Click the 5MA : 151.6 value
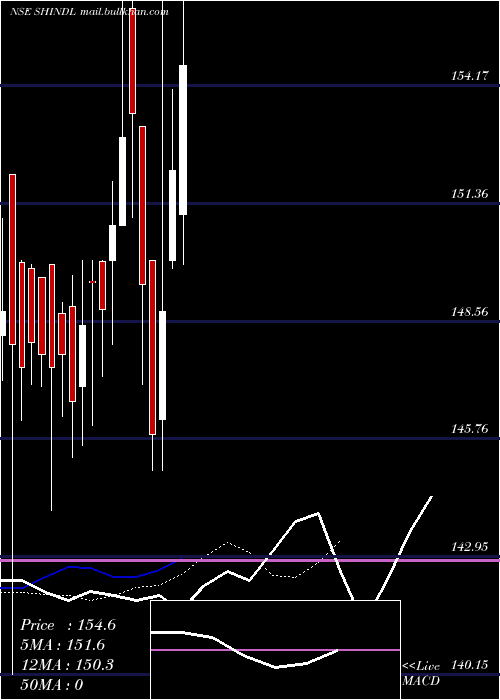Image resolution: width=500 pixels, height=700 pixels. (62, 645)
